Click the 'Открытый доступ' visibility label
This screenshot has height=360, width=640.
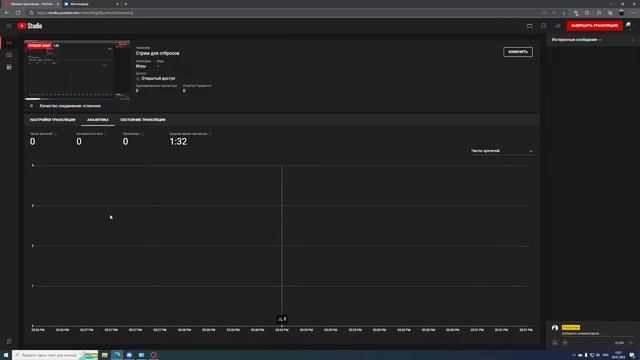[158, 78]
